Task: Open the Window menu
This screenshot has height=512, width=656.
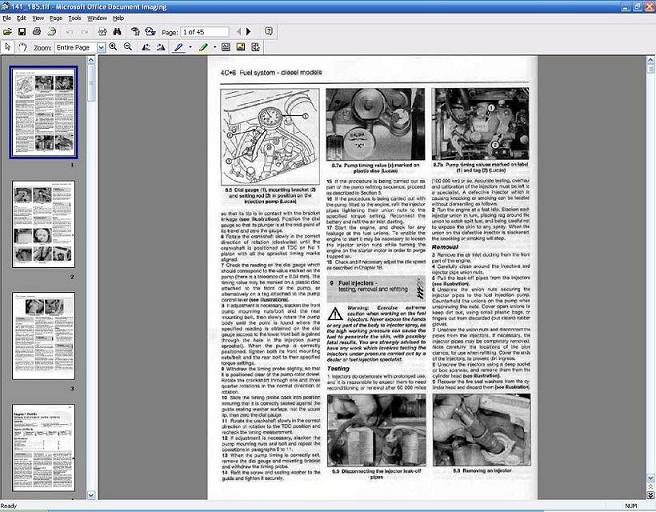Action: (x=96, y=18)
